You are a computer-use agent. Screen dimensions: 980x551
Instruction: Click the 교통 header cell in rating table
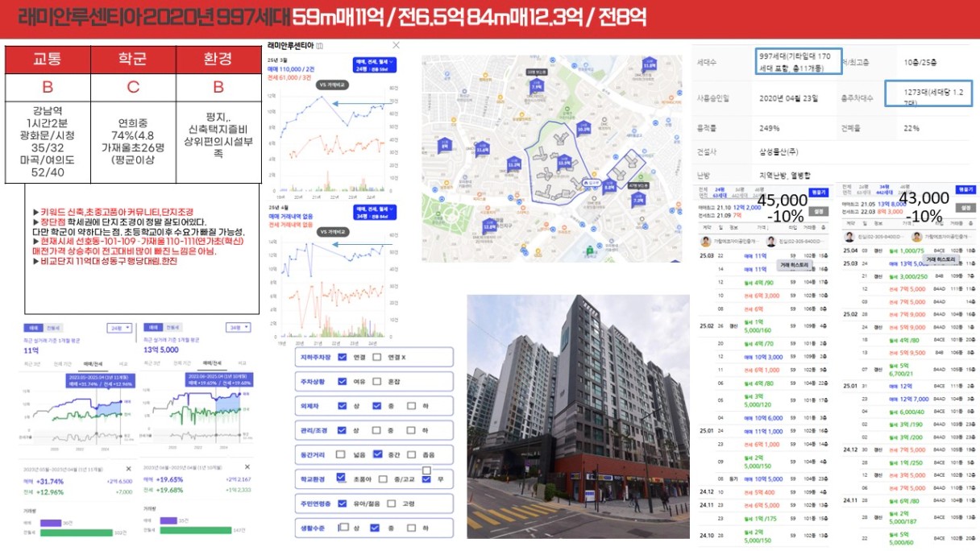[48, 59]
